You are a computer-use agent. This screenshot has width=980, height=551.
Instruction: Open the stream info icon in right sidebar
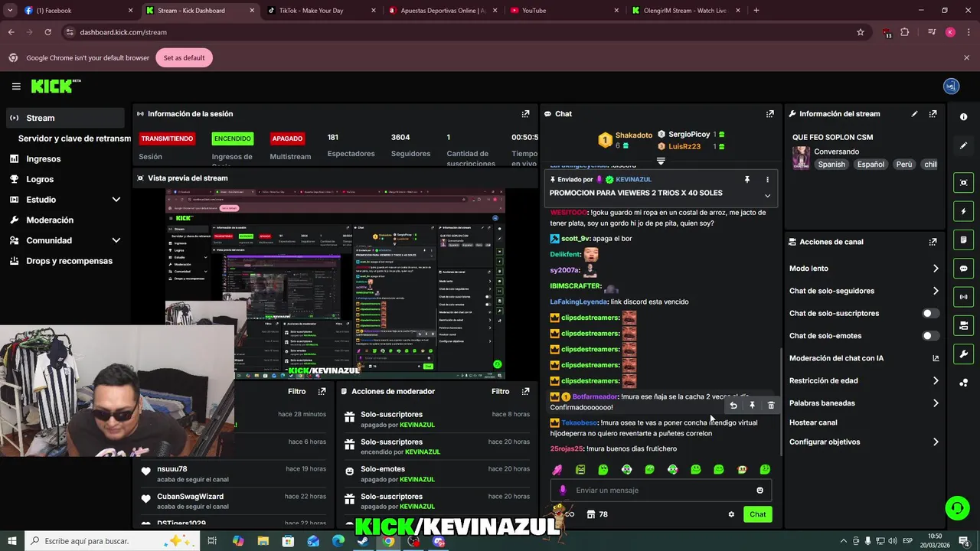(x=963, y=117)
